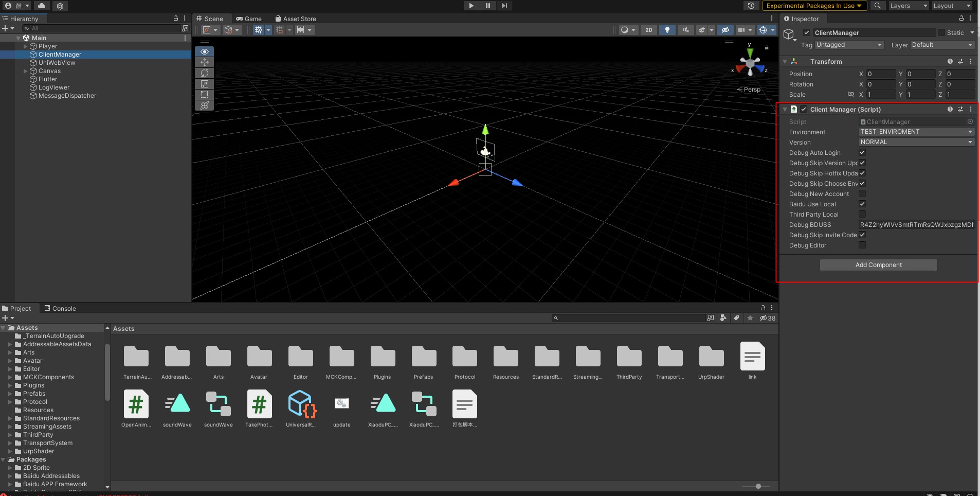Screen dimensions: 980x496
Task: Toggle 2D view mode in Scene toolbar
Action: pyautogui.click(x=648, y=30)
